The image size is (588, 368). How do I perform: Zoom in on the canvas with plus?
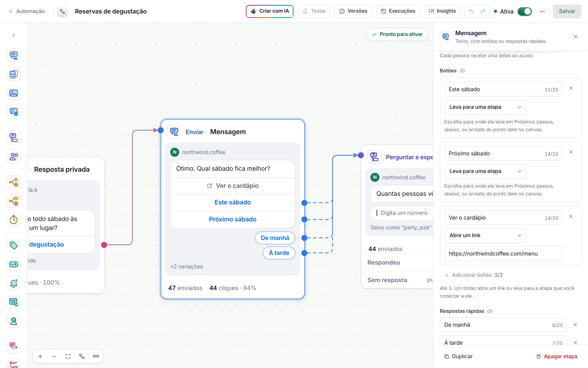[40, 356]
